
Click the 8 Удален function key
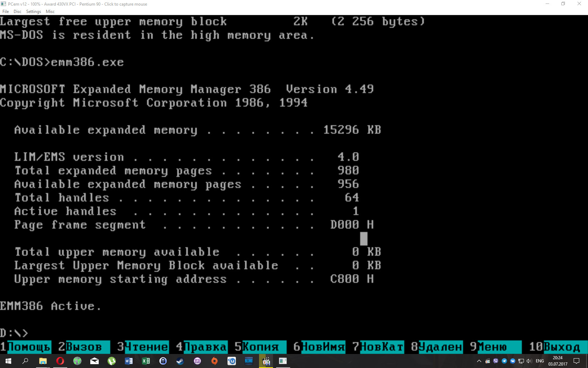(x=437, y=347)
